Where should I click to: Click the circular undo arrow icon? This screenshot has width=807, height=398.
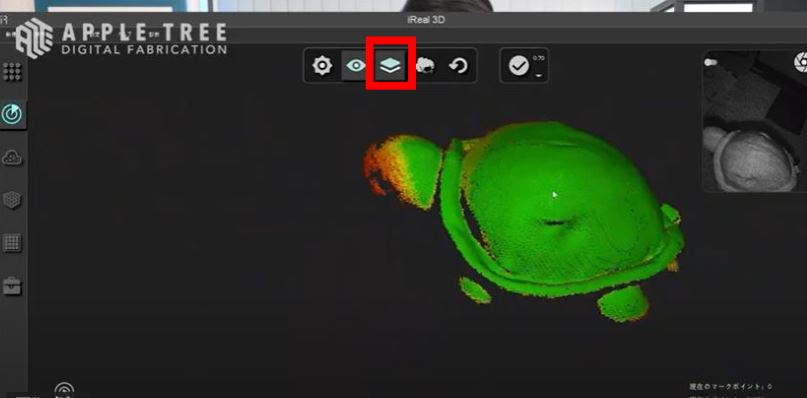click(458, 66)
